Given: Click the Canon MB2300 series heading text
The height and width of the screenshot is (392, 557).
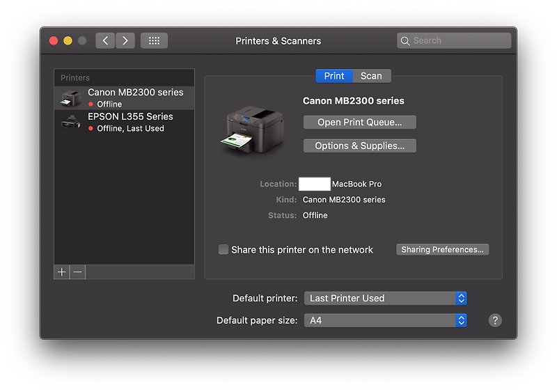Looking at the screenshot, I should 354,101.
